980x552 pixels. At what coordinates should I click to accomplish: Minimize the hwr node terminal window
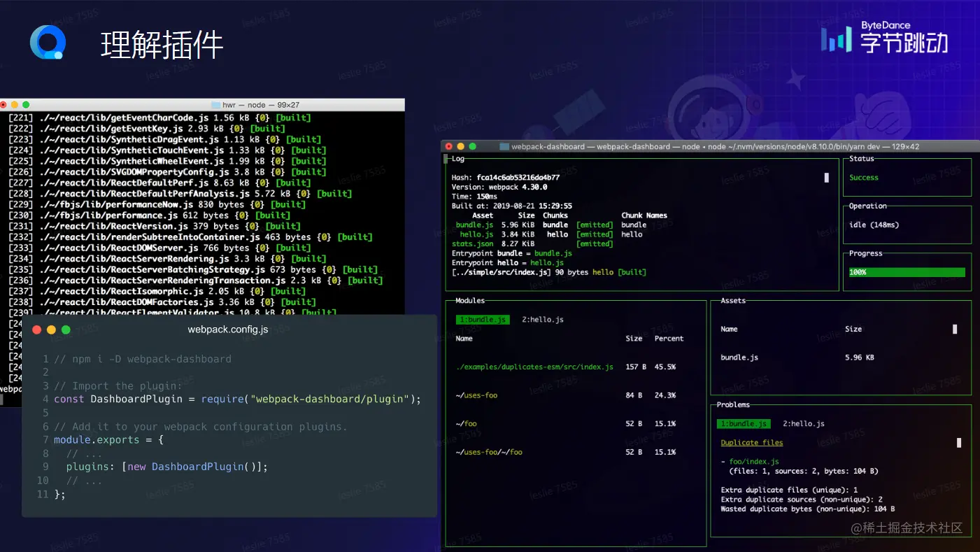(x=14, y=105)
